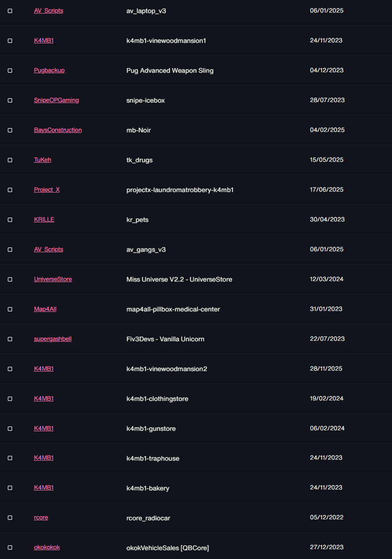The height and width of the screenshot is (559, 392).
Task: Select checkbox beside okokVehicleSales [QBCore]
Action: pos(10,547)
